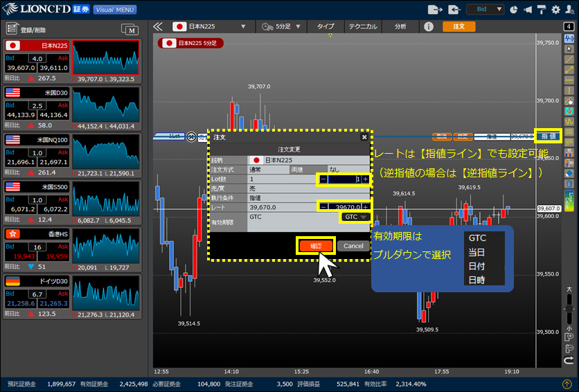Open the megaphone announcements icon
This screenshot has height=392, width=579.
pos(527,10)
